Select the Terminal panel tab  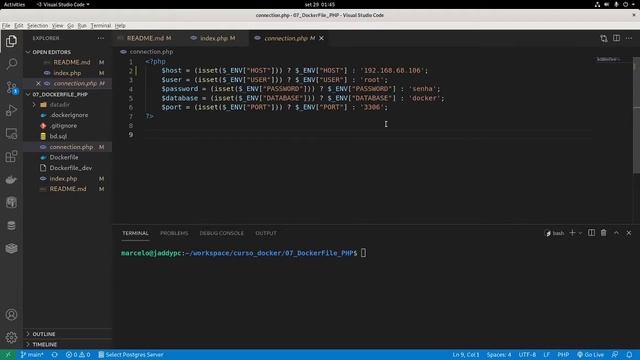(x=136, y=233)
